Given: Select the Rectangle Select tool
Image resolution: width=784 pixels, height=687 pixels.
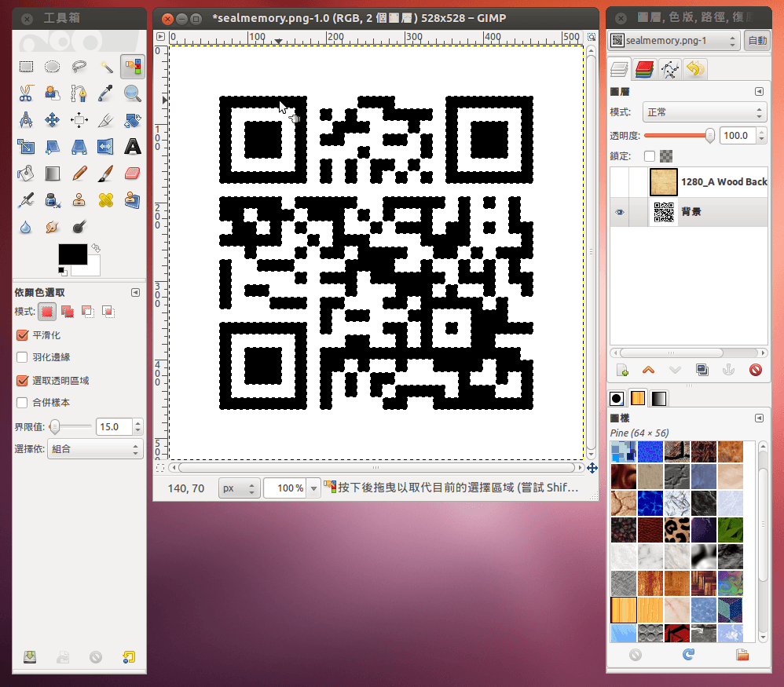Looking at the screenshot, I should 26,67.
